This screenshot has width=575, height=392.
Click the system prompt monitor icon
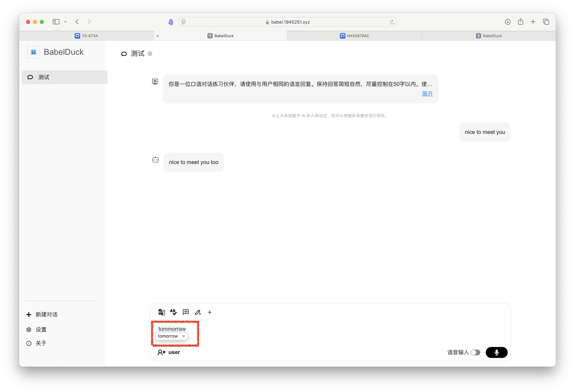155,82
